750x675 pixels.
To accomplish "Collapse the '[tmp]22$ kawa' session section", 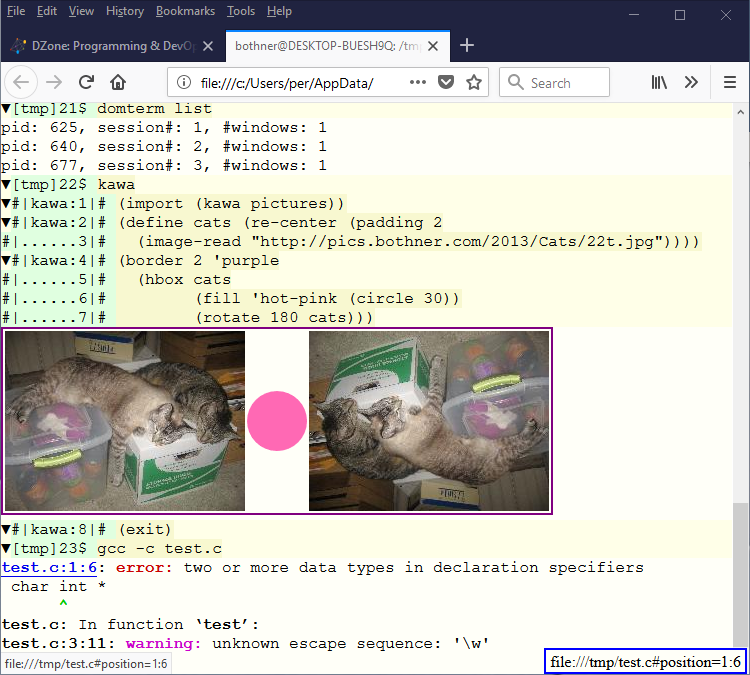I will 6,185.
